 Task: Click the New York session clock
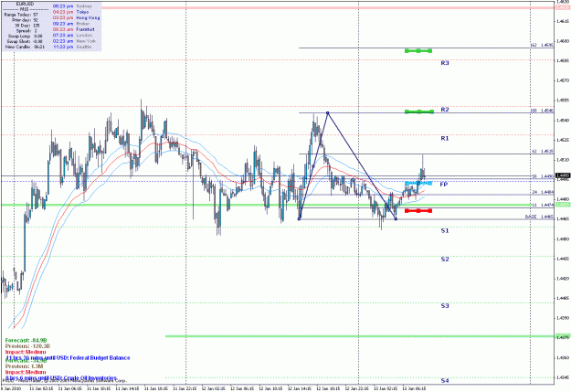click(74, 41)
